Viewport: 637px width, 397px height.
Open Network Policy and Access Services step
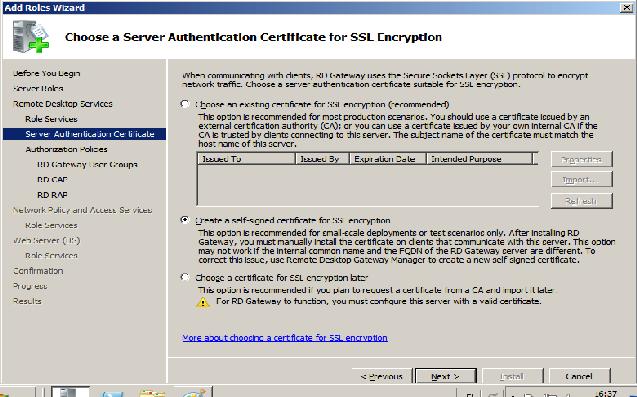tap(82, 210)
